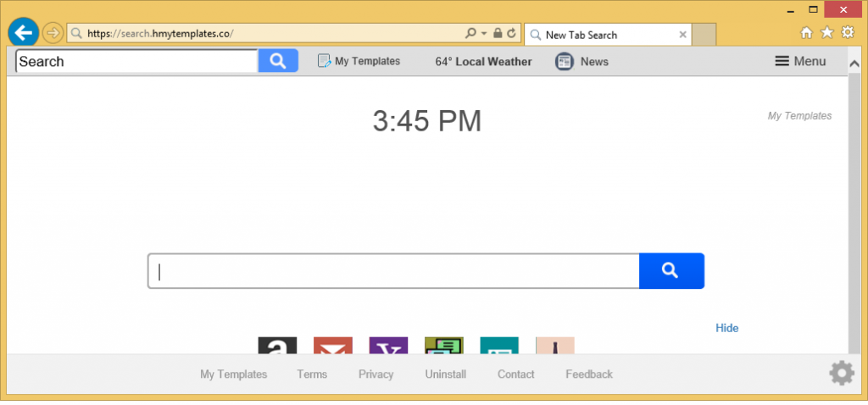Open browser tools gear icon
The height and width of the screenshot is (405, 868).
click(847, 33)
